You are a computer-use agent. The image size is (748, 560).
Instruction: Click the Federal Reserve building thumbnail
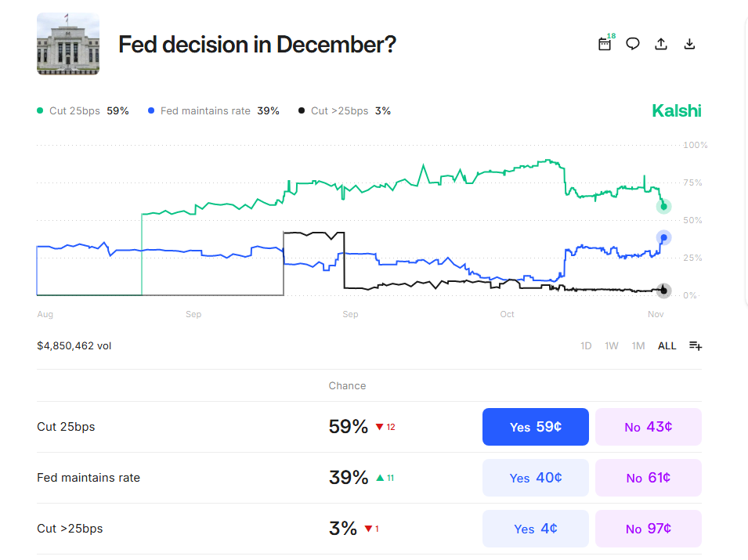(x=68, y=44)
